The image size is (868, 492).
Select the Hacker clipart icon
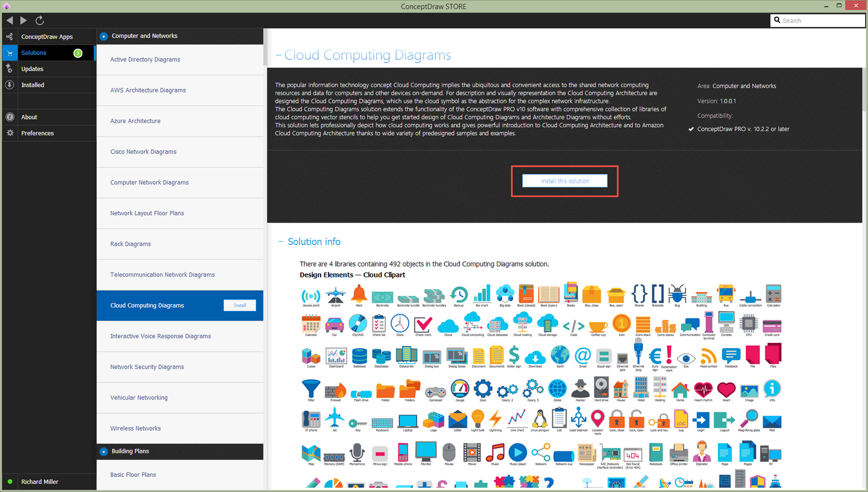click(580, 390)
